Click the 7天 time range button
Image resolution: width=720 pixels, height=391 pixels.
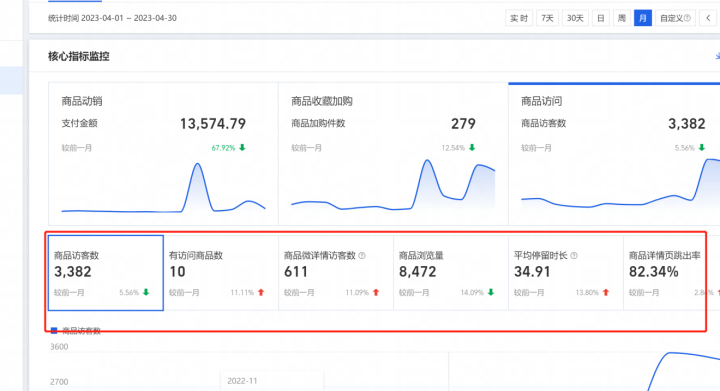[x=547, y=18]
